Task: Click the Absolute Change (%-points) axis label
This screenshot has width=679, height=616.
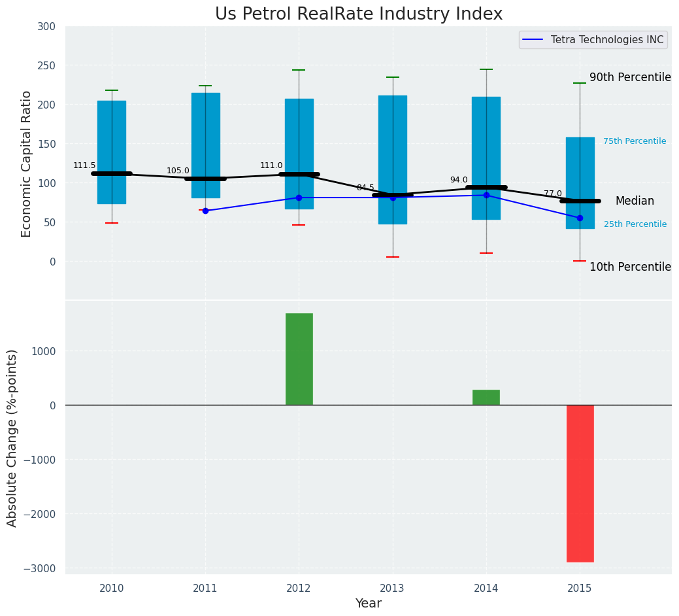Action: click(x=12, y=437)
